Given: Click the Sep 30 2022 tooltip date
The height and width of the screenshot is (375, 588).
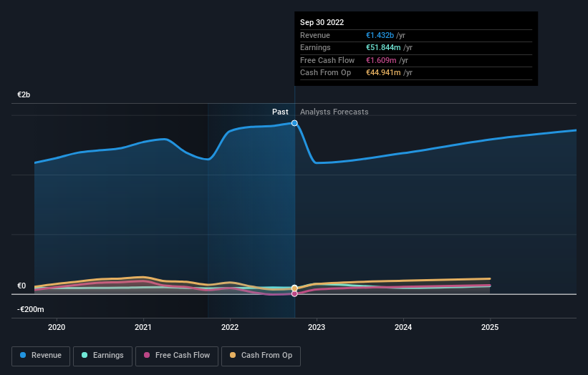Looking at the screenshot, I should (322, 22).
